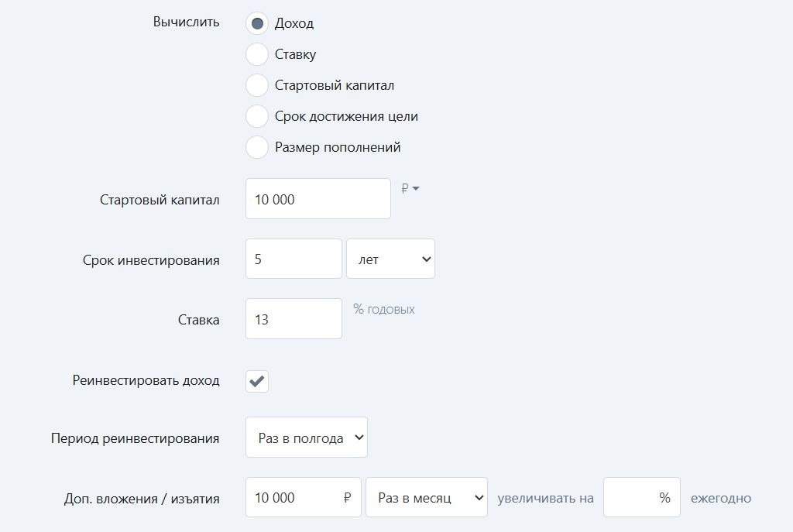Screen dimensions: 793x532
Task: Select the Доход radio button
Action: pyautogui.click(x=257, y=23)
